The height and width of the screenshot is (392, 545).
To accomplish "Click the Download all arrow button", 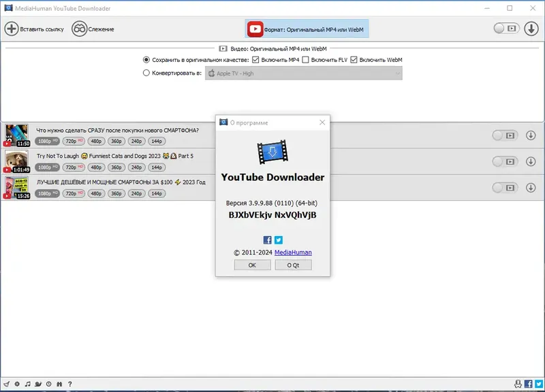I will [x=531, y=29].
